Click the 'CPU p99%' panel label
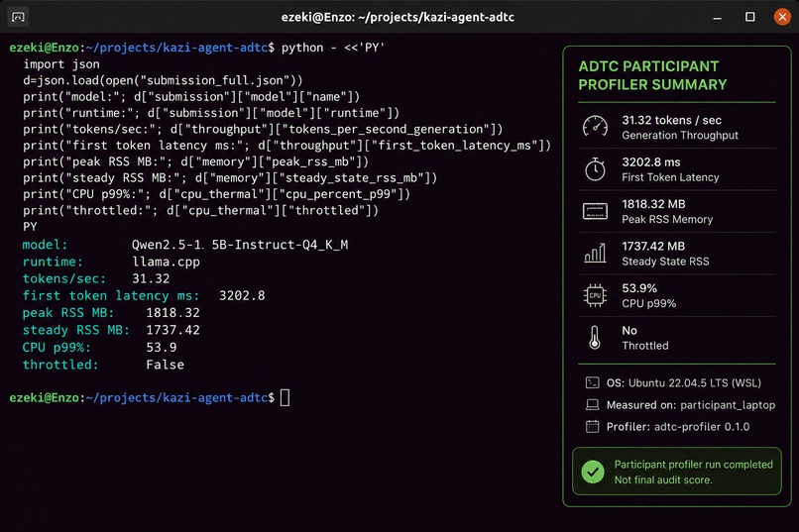The width and height of the screenshot is (799, 532). [648, 303]
